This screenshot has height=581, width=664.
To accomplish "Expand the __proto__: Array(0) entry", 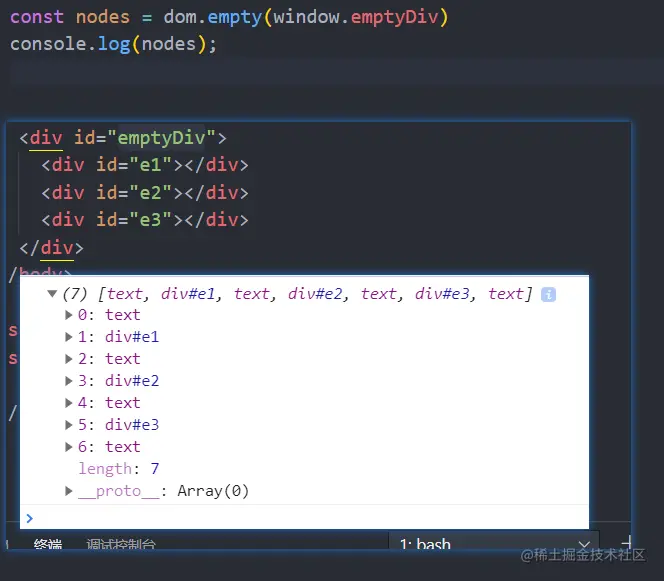I will coord(68,491).
